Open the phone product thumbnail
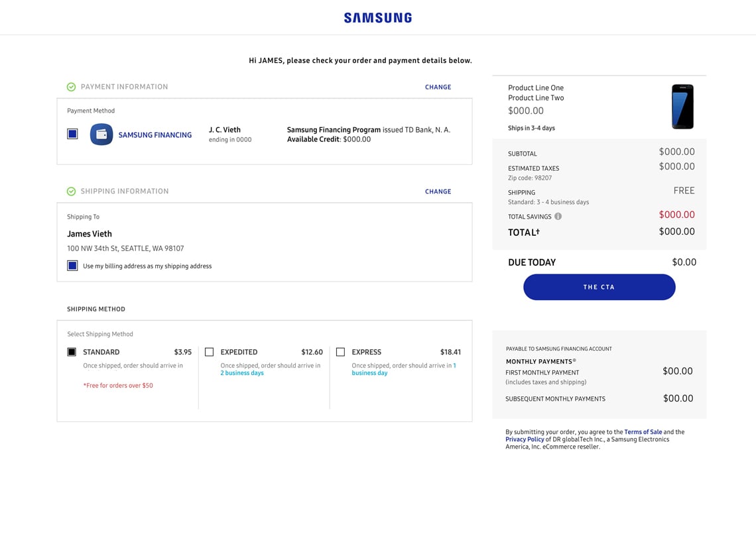 (x=682, y=107)
